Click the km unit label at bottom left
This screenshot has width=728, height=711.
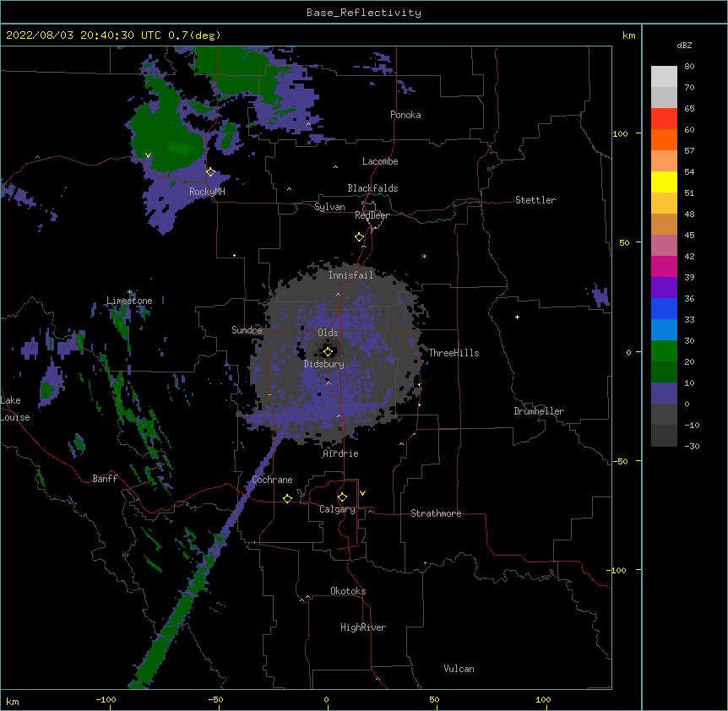pos(13,701)
